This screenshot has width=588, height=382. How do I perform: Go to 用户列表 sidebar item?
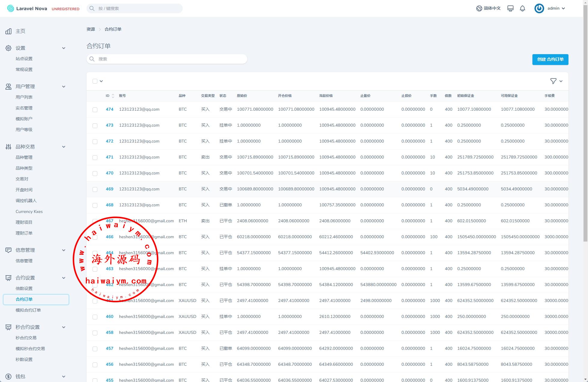[24, 97]
